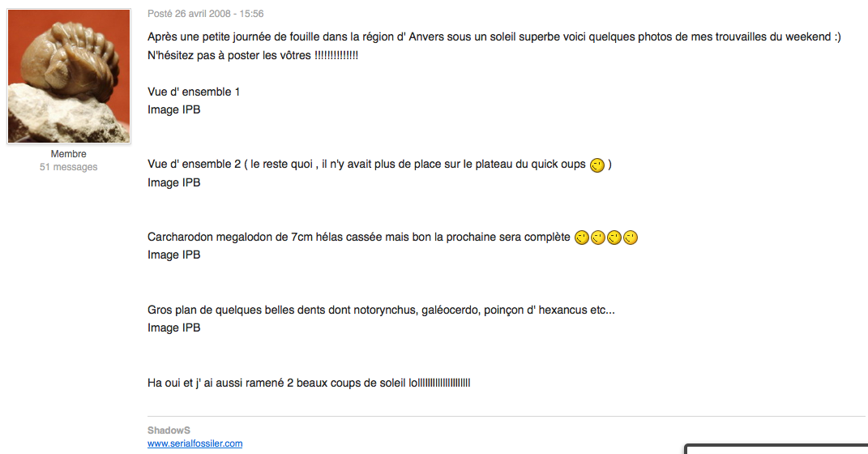This screenshot has width=868, height=454.
Task: Click the trilobite fossil avatar image
Action: pos(69,76)
